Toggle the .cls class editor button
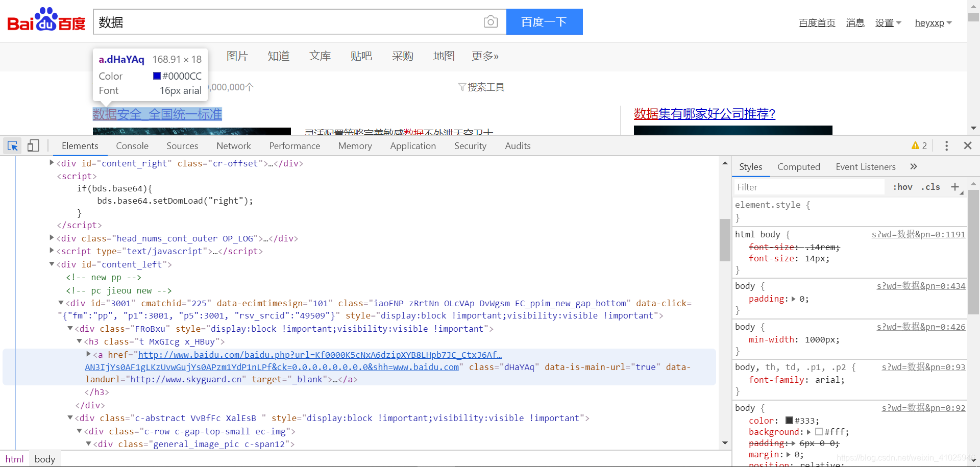 [930, 187]
